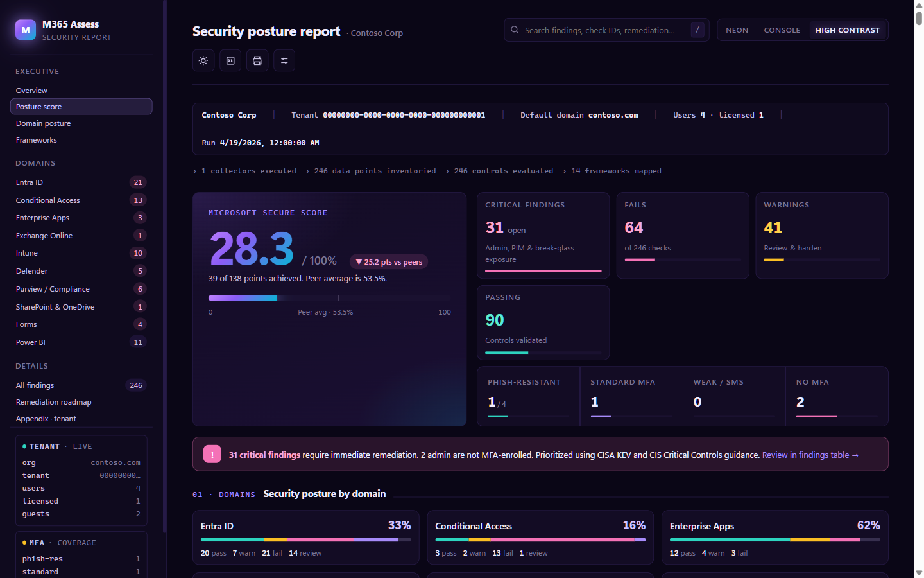The height and width of the screenshot is (578, 924).
Task: Click the page scrollbar down arrow
Action: (919, 573)
